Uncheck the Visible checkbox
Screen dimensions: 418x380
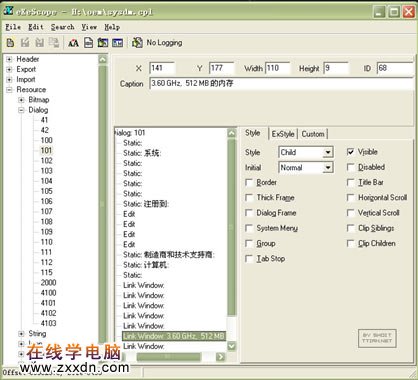(x=350, y=152)
